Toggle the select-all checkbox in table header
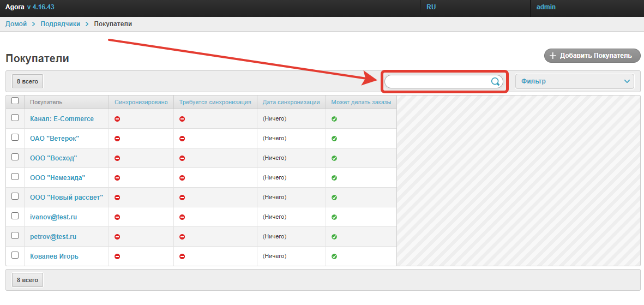 point(15,101)
